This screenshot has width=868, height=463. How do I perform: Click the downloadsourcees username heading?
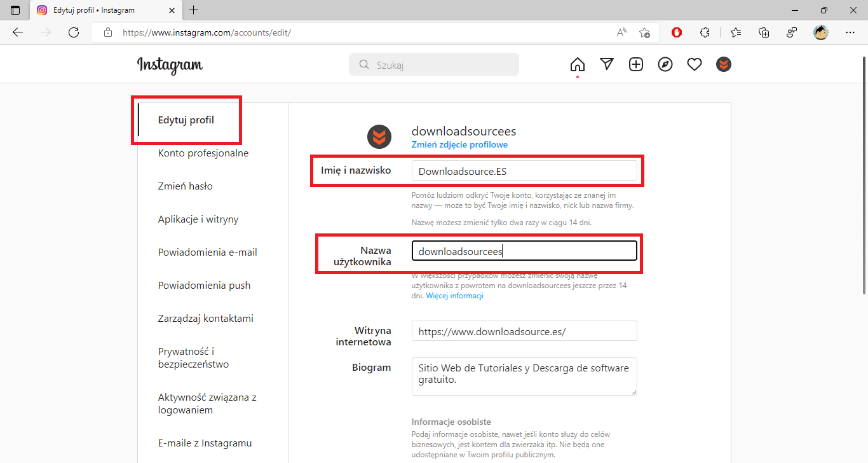[464, 131]
